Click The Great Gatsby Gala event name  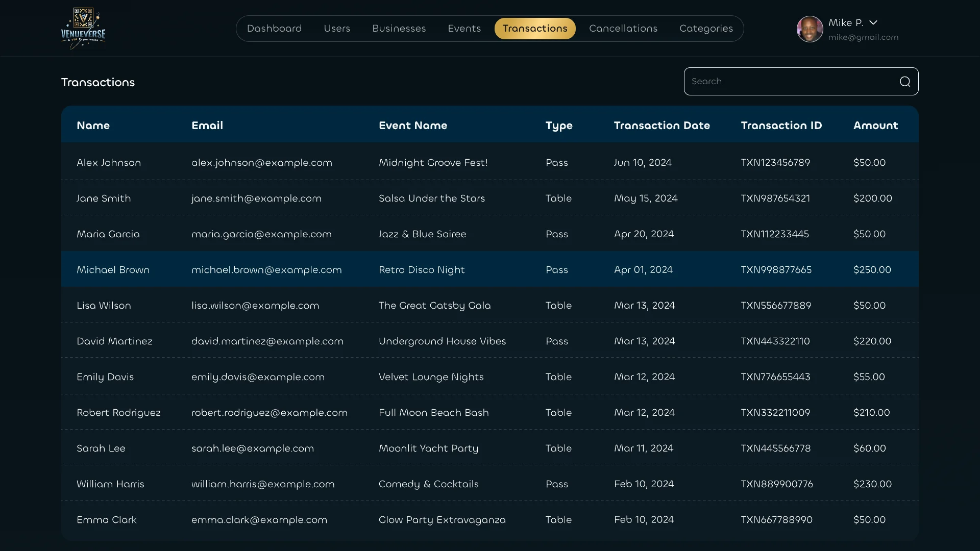click(435, 306)
